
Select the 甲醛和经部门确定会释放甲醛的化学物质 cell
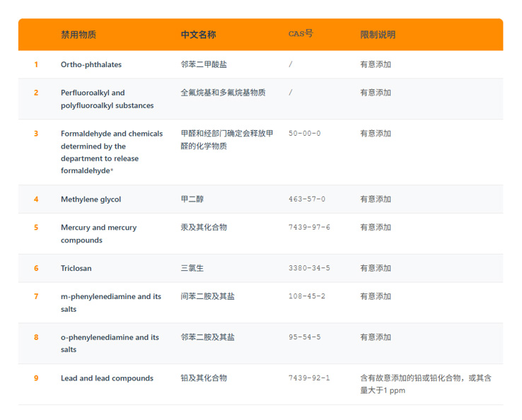[x=227, y=140]
